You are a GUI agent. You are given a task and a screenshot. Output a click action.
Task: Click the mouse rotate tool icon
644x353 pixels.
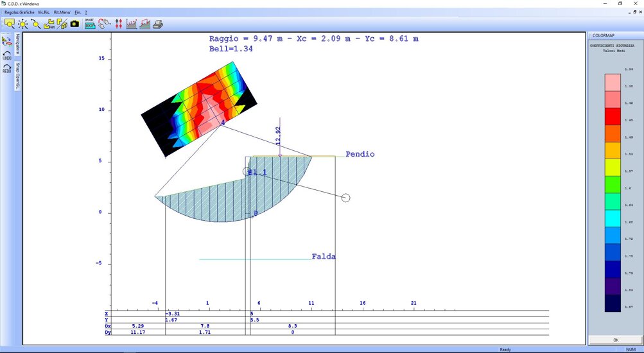pyautogui.click(x=103, y=24)
